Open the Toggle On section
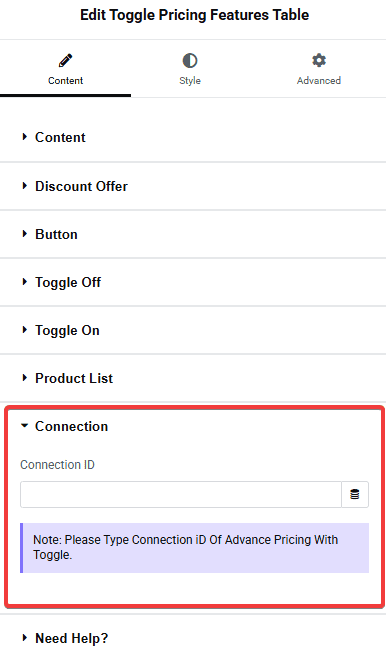Image resolution: width=386 pixels, height=659 pixels. click(193, 330)
